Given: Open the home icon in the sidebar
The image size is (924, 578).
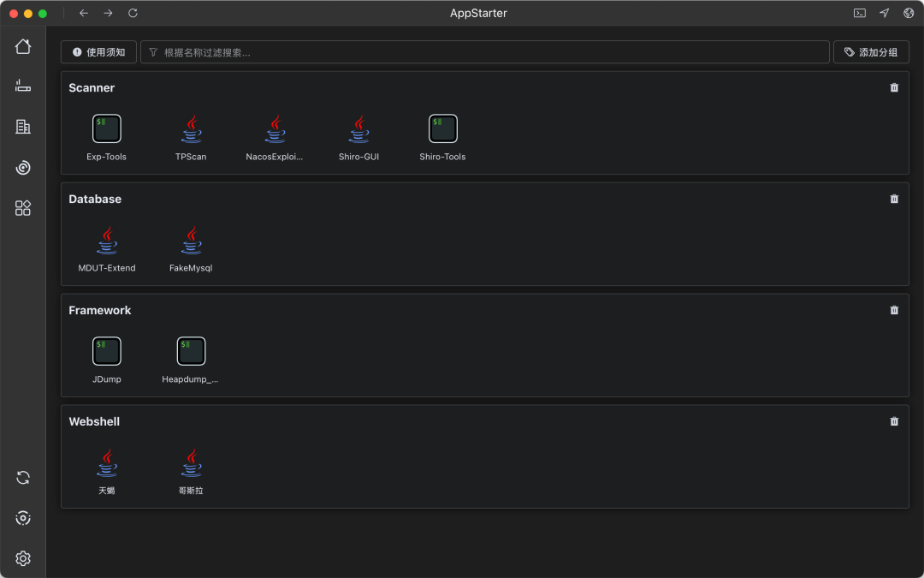Looking at the screenshot, I should point(23,46).
